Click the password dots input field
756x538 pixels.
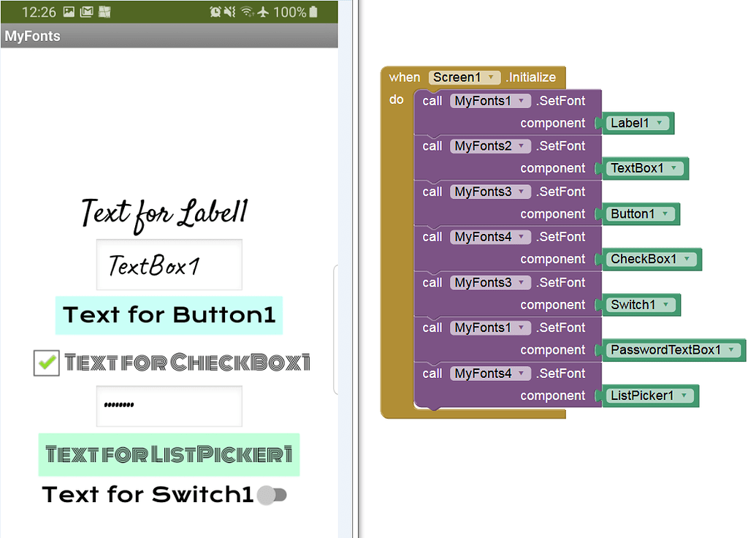[x=169, y=406]
